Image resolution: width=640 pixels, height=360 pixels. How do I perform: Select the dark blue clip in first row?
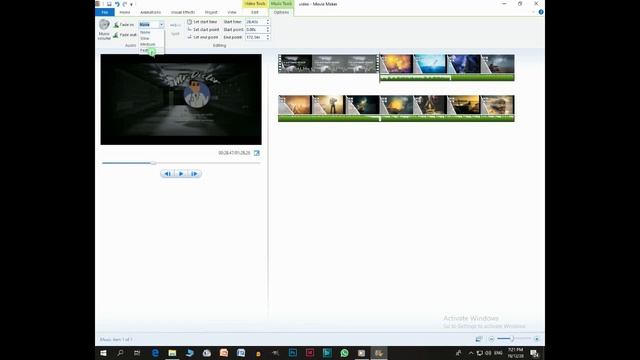(x=464, y=64)
